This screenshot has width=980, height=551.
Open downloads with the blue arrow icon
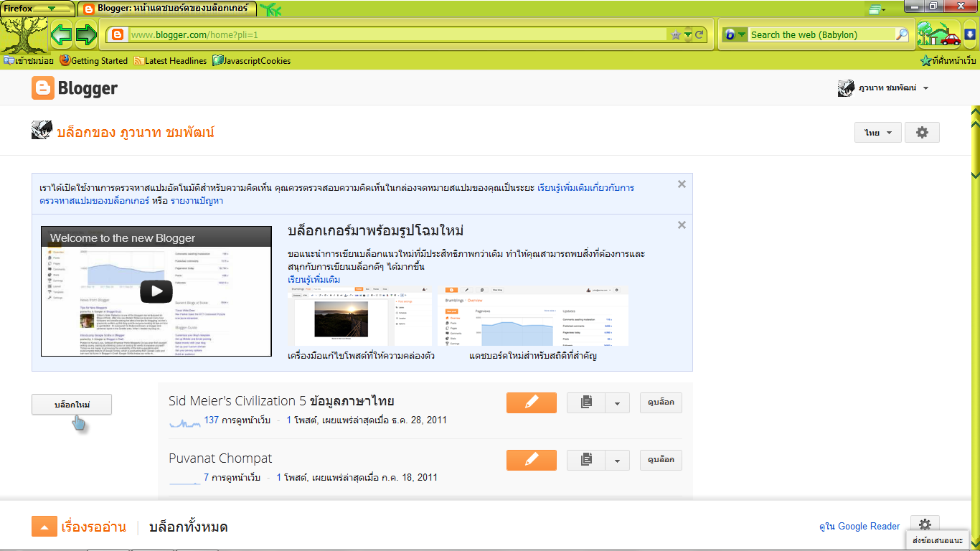point(970,34)
